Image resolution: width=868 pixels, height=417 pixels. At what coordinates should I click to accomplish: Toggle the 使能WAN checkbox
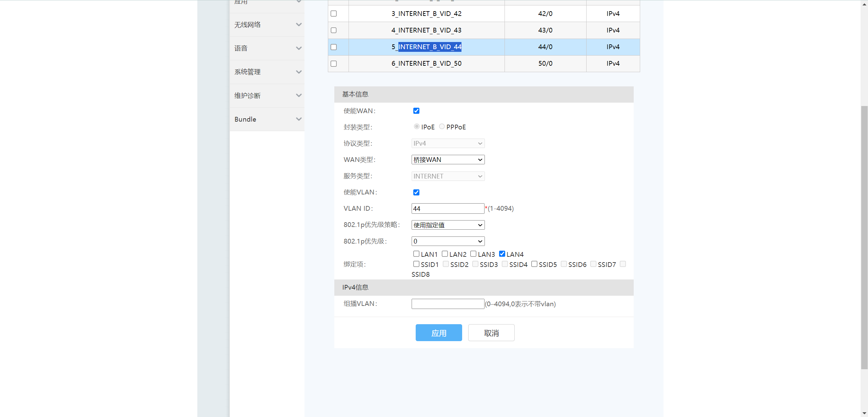pyautogui.click(x=416, y=111)
